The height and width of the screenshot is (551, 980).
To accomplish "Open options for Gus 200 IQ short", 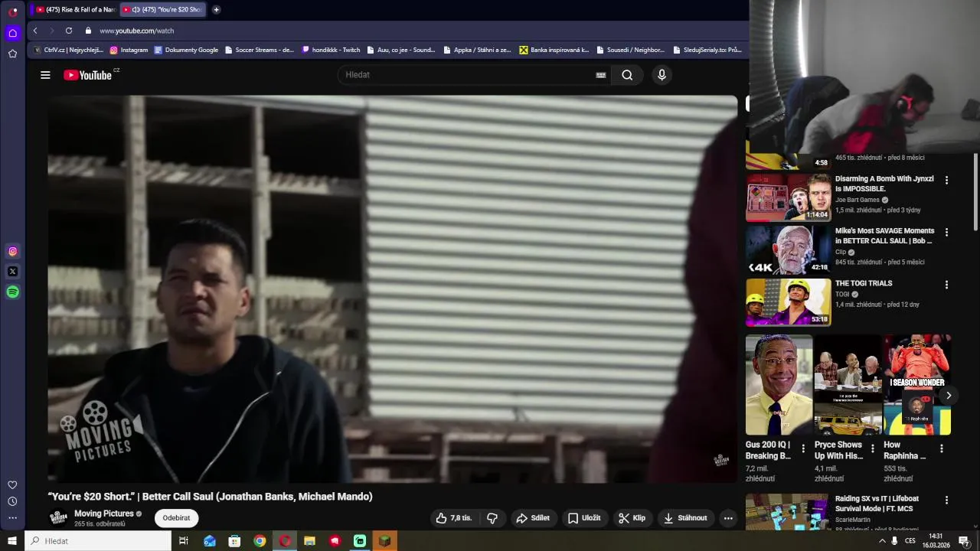I will click(x=803, y=448).
